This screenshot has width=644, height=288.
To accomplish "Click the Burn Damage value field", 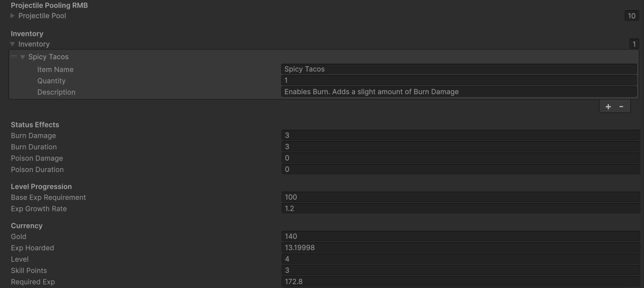I will [460, 136].
